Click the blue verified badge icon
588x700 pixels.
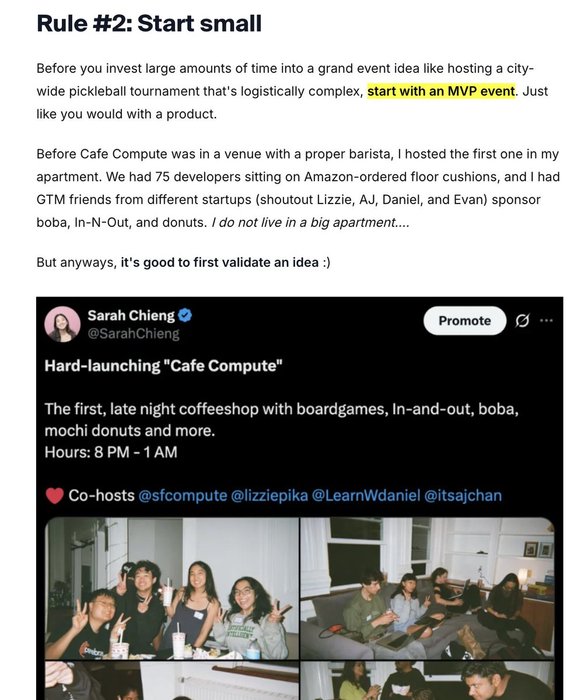point(185,316)
